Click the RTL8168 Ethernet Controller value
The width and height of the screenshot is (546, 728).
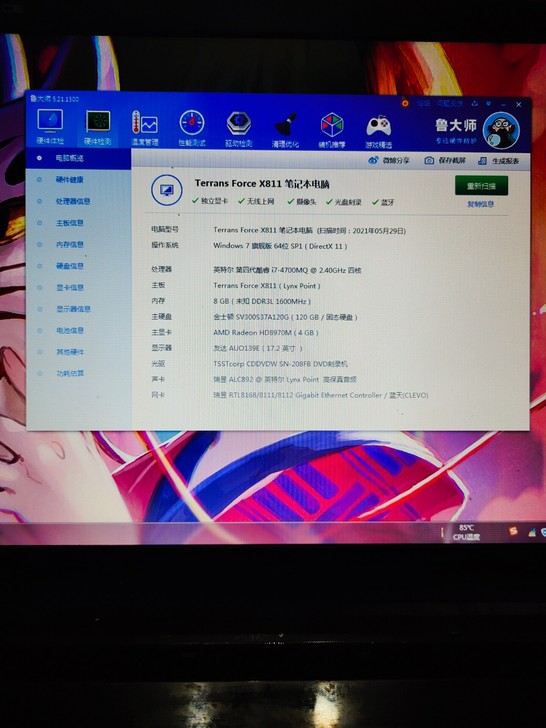[321, 395]
